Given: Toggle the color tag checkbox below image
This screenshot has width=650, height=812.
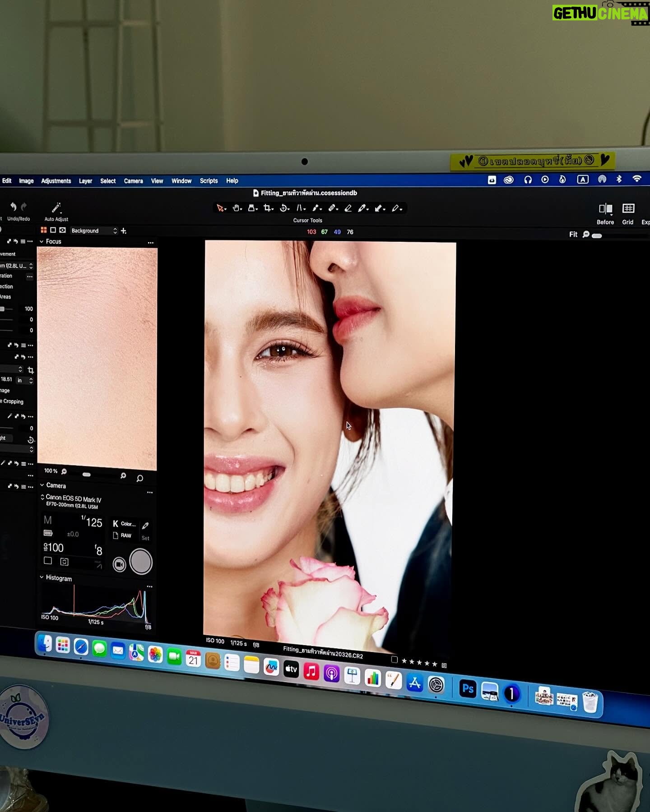Looking at the screenshot, I should coord(394,660).
